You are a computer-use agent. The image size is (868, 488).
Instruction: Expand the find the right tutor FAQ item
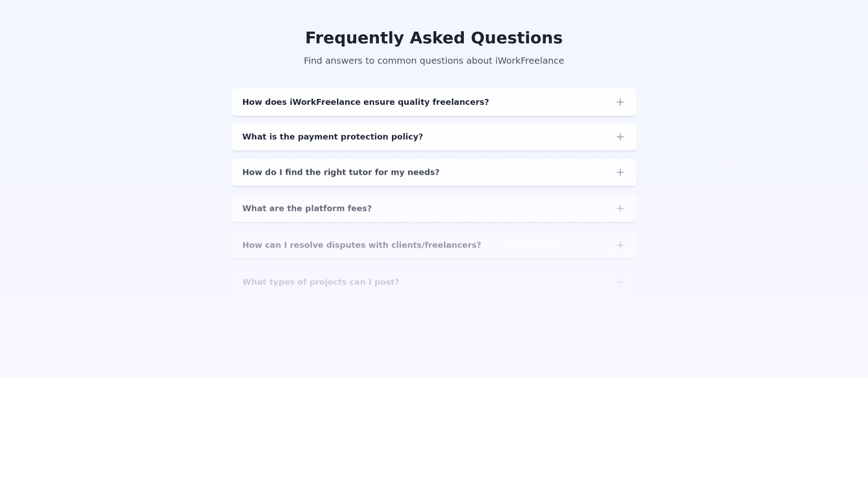(x=520, y=173)
